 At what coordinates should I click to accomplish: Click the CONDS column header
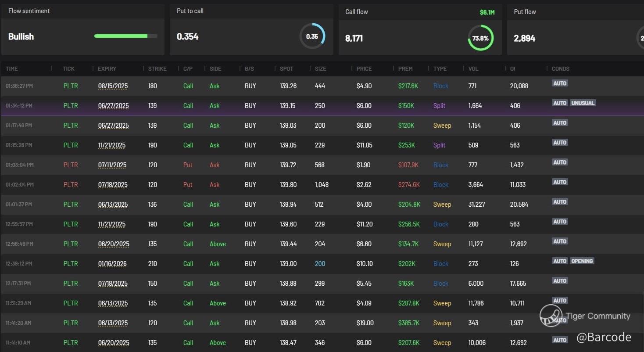(x=561, y=69)
